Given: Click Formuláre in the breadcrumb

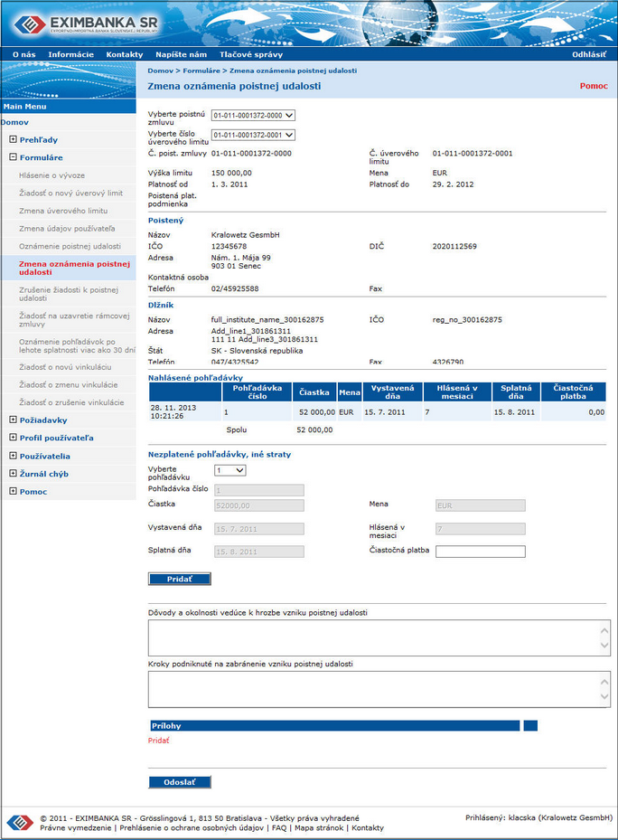Looking at the screenshot, I should pyautogui.click(x=201, y=71).
